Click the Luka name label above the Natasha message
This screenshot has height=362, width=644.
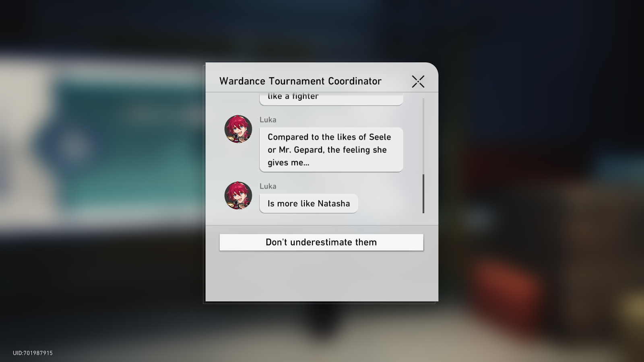(268, 186)
